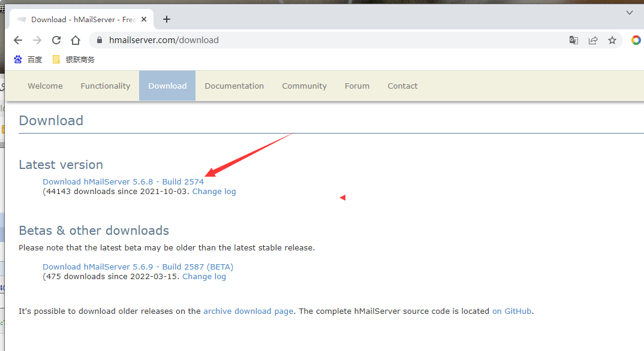Viewport: 644px width, 351px height.
Task: Download hMailServer 5.6.8 Build 2574
Action: [123, 181]
